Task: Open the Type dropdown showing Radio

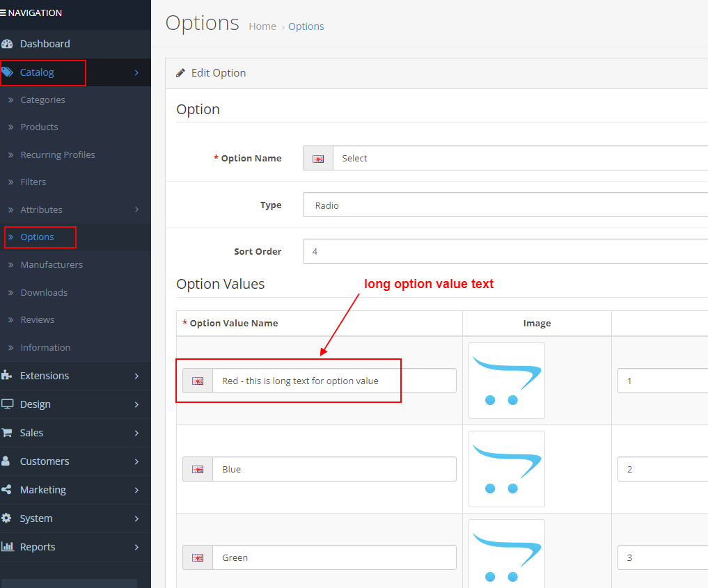Action: tap(505, 205)
